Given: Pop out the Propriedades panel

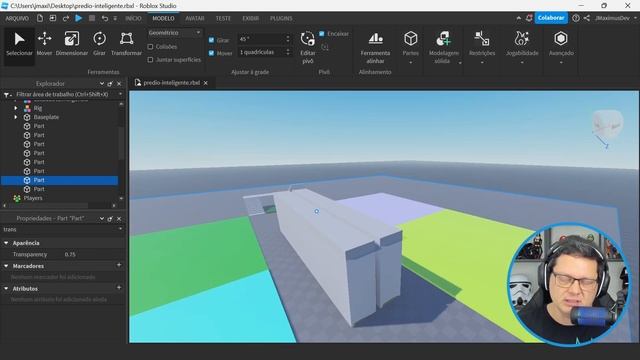Looking at the screenshot, I should [110, 219].
